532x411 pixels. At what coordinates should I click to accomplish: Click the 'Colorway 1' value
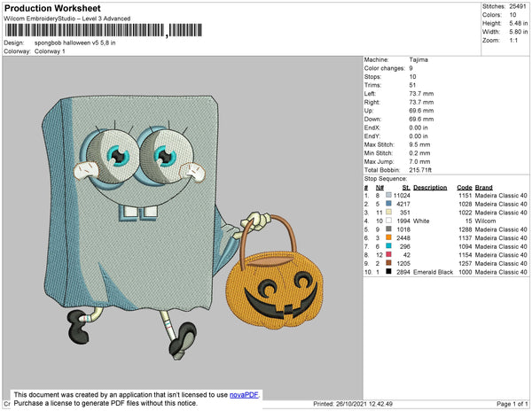click(x=50, y=51)
